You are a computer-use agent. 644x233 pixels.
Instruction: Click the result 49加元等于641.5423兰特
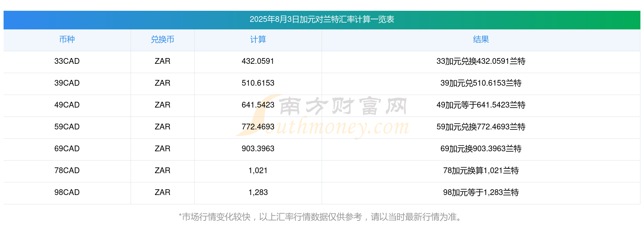[x=481, y=105]
